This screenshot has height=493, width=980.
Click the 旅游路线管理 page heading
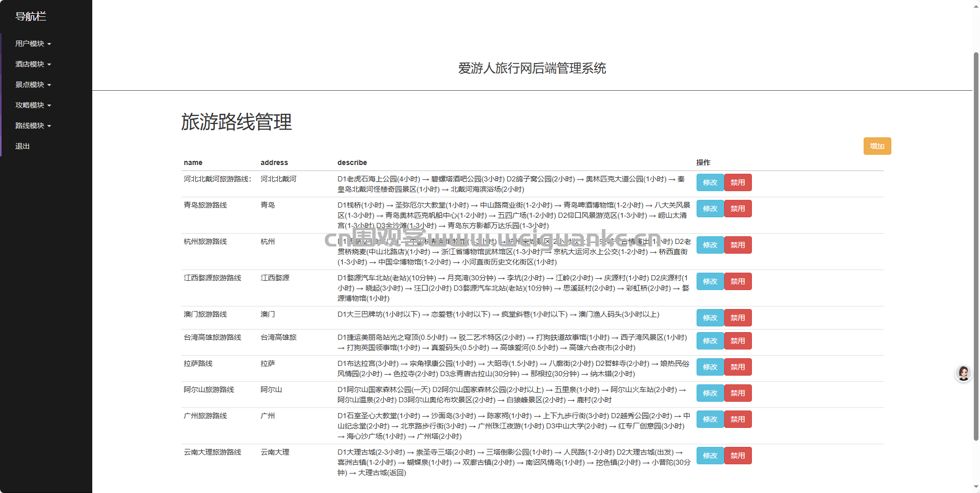tap(236, 122)
